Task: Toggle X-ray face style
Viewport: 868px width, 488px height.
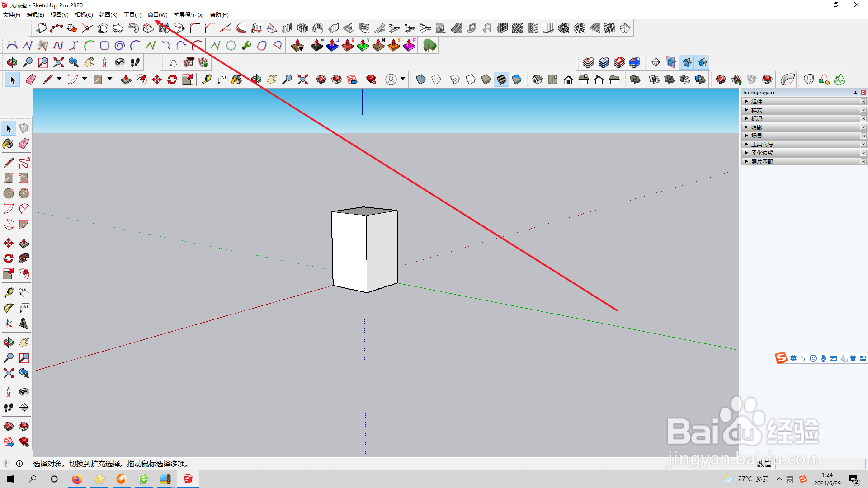Action: [420, 80]
